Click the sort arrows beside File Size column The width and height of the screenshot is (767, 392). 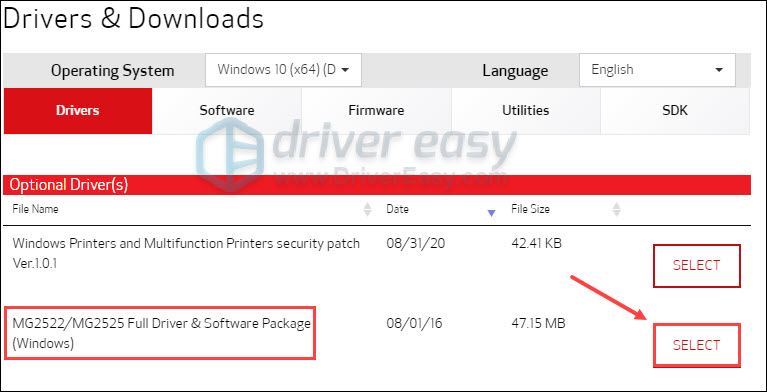617,209
